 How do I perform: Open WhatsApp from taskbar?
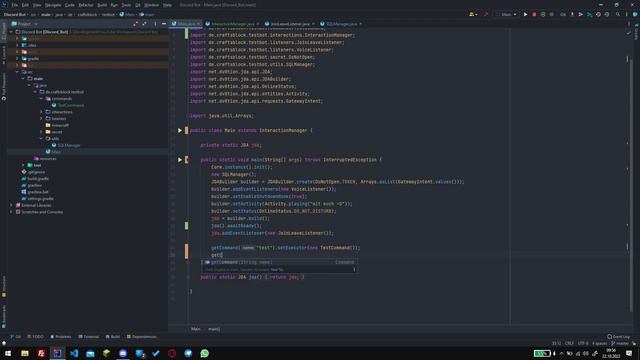click(x=204, y=353)
